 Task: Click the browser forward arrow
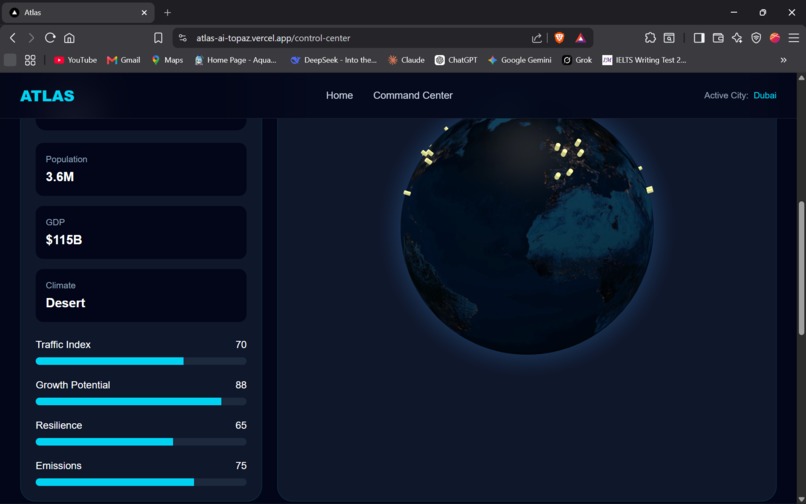[x=31, y=38]
